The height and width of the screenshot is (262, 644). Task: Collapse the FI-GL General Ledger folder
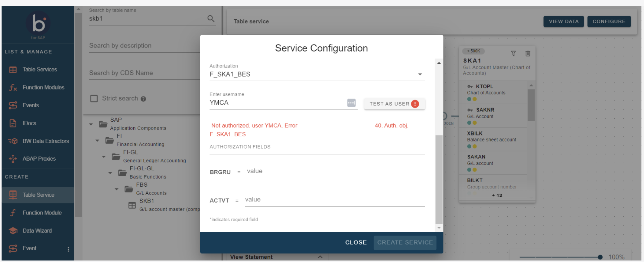[104, 157]
